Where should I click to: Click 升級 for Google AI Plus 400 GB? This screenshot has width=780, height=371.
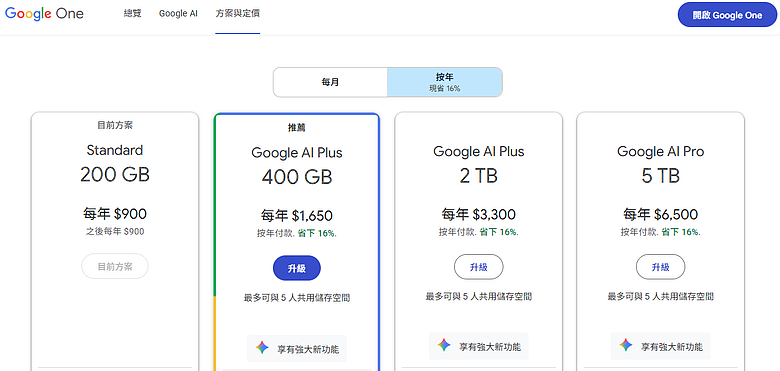click(297, 269)
